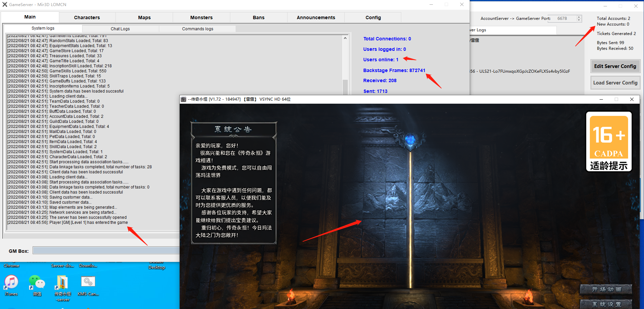
Task: Click the GM Box input field
Action: (106, 250)
